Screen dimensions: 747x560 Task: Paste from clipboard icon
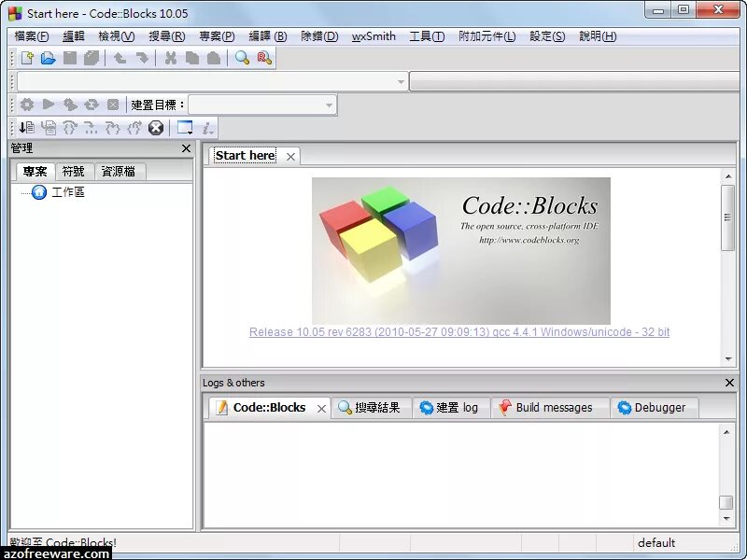(x=214, y=58)
